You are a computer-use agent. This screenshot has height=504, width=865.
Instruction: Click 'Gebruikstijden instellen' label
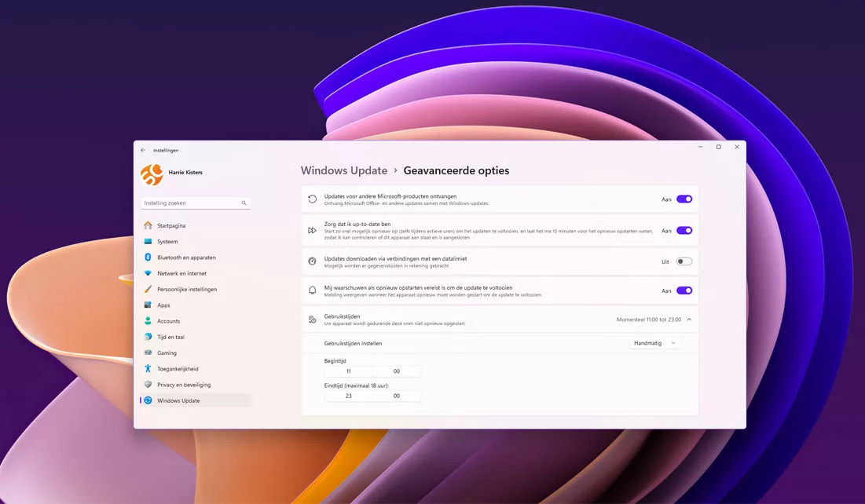coord(353,343)
